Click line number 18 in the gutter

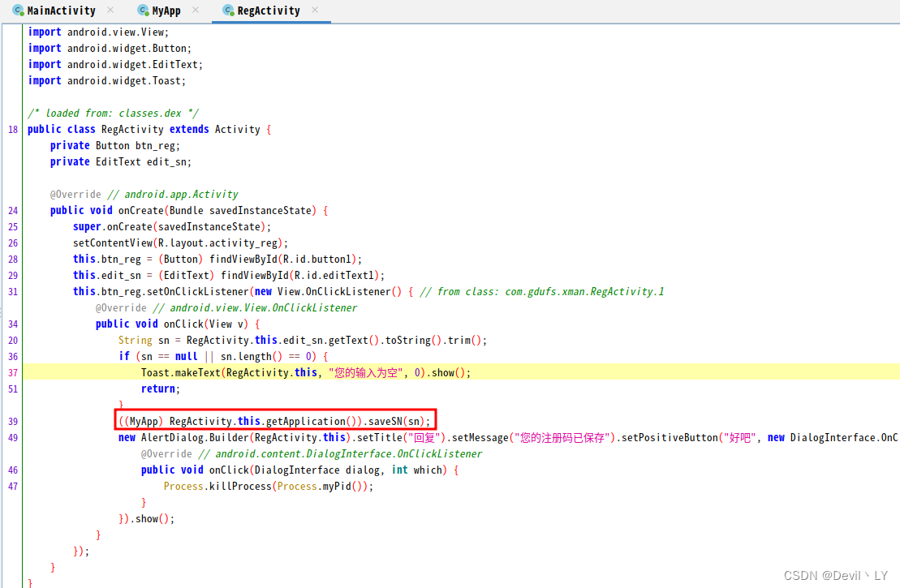tap(13, 130)
